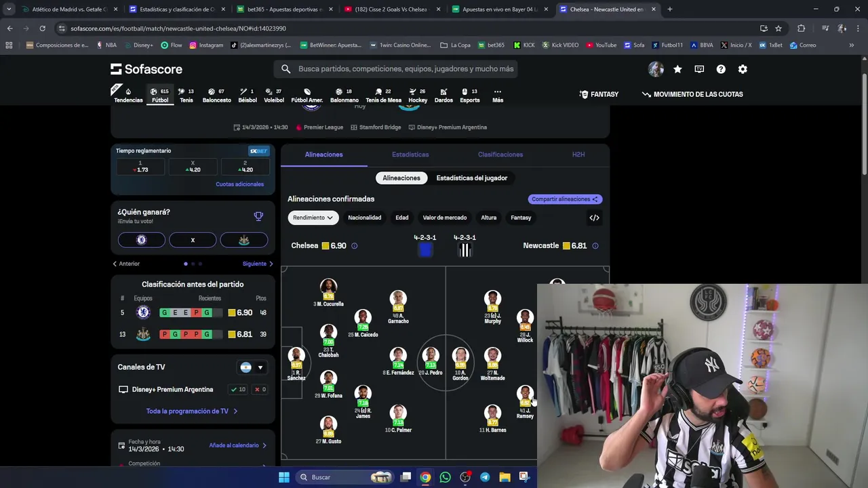Open WhatsApp from the taskbar
The width and height of the screenshot is (868, 488).
tap(445, 477)
